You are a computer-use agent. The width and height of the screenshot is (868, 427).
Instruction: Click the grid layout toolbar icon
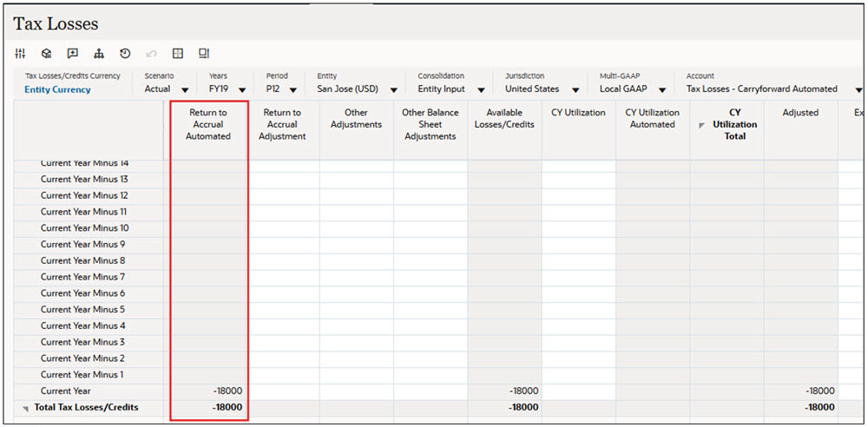pos(178,54)
